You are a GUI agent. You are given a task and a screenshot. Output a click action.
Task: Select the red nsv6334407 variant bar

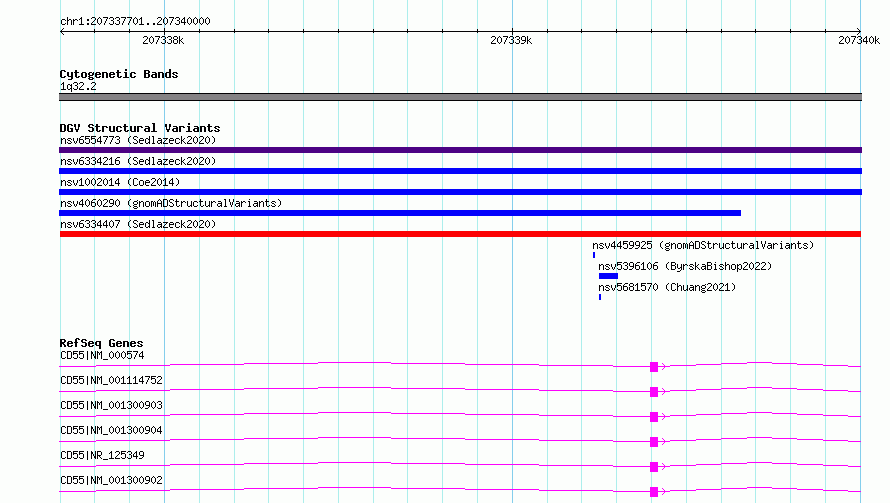coord(460,234)
